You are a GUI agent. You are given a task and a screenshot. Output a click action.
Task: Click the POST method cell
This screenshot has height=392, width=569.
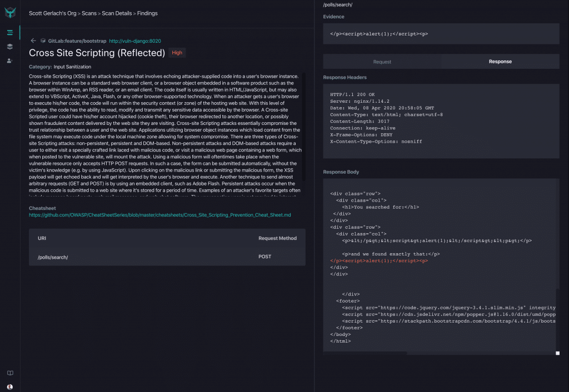[265, 257]
